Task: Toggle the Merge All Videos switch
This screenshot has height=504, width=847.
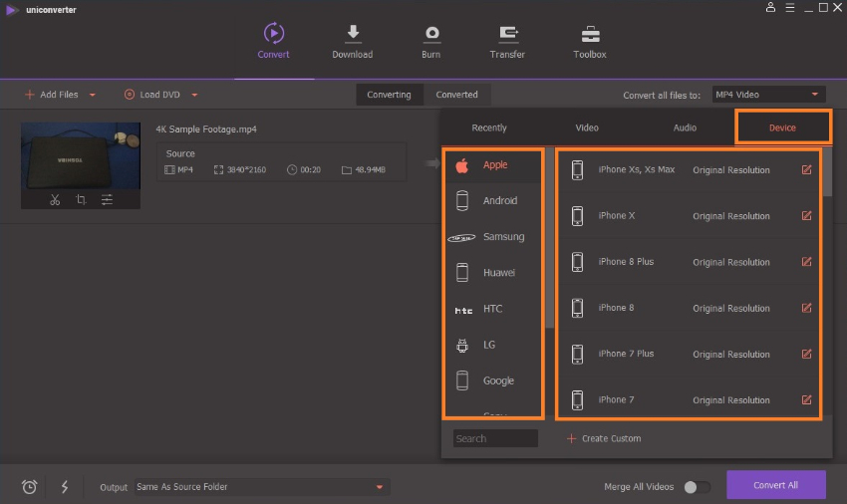Action: pos(697,487)
